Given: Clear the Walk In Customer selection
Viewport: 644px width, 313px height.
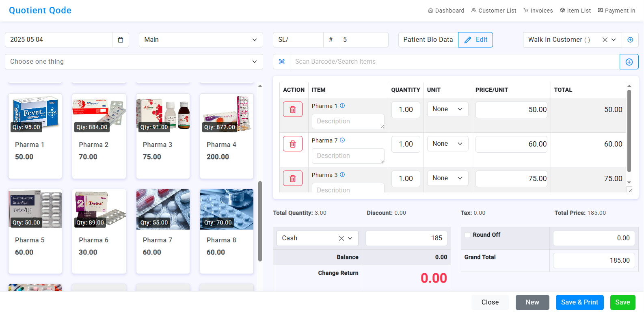Looking at the screenshot, I should click(x=605, y=40).
